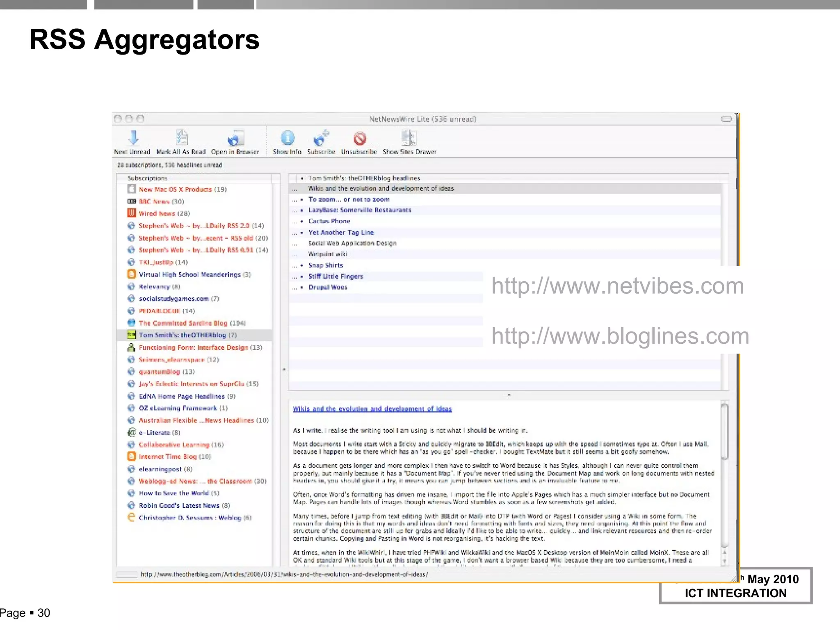Select Stephen's Web LDaily RSS 2.0 feed
The height and width of the screenshot is (630, 840).
(x=194, y=226)
